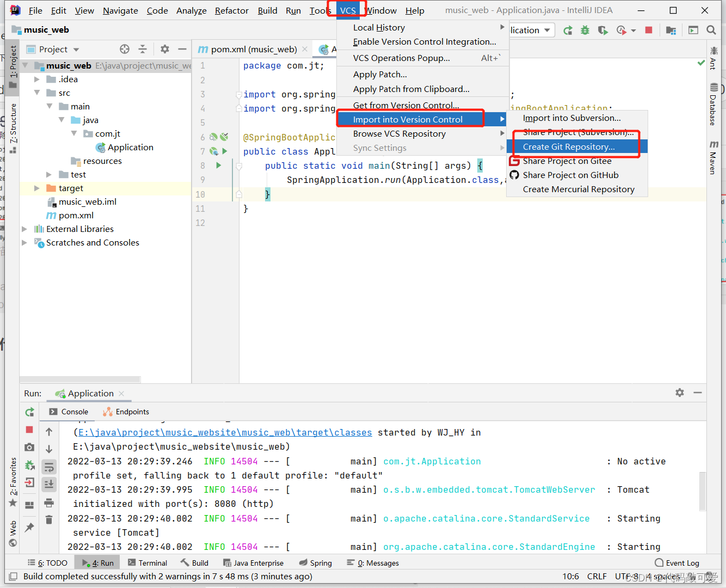The height and width of the screenshot is (588, 726).
Task: Clear console with the trash icon
Action: tap(49, 520)
